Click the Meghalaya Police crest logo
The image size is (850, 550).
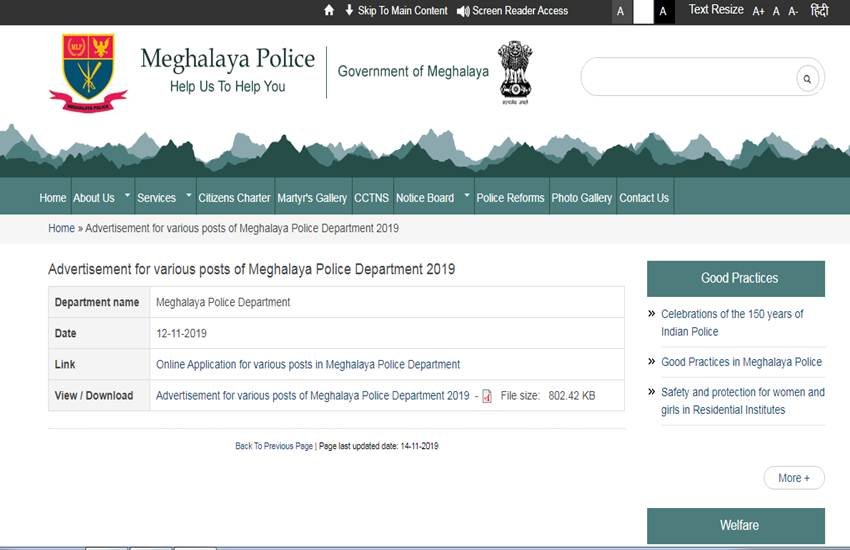pyautogui.click(x=88, y=73)
